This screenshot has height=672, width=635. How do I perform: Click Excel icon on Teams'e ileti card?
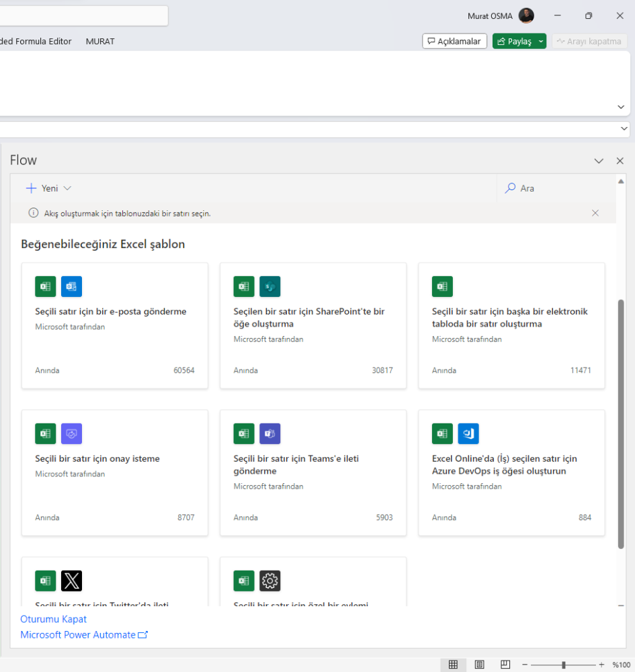tap(244, 433)
